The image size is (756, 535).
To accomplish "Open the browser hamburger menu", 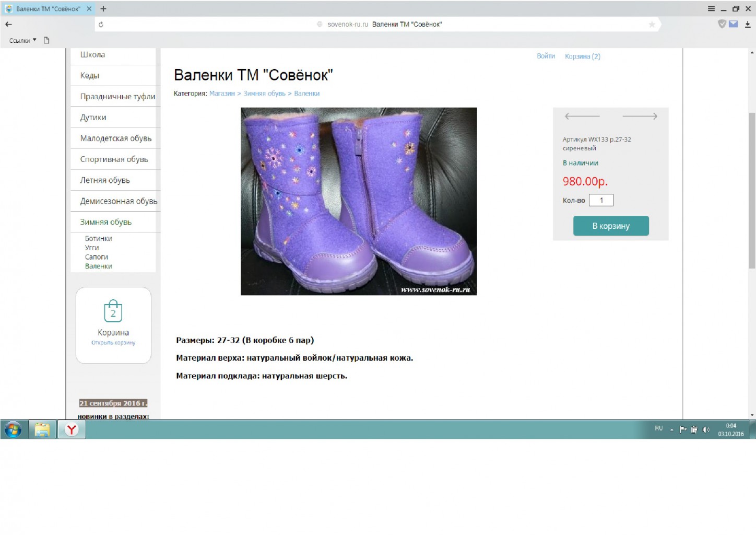I will (711, 8).
